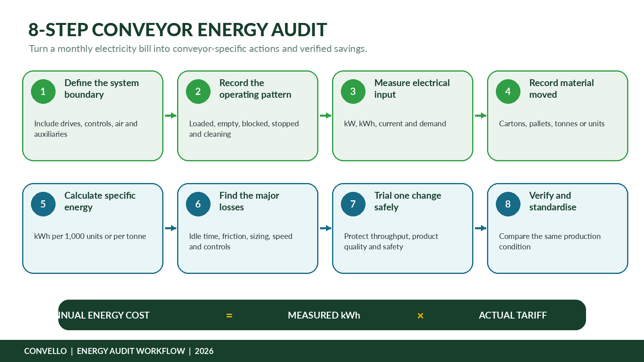Select the step 6 circle badge
The image size is (644, 362).
tap(198, 204)
